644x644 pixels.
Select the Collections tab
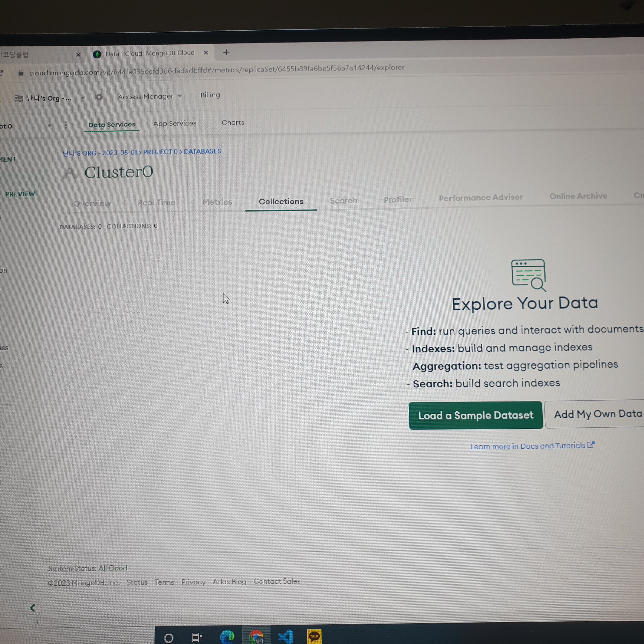click(x=281, y=201)
